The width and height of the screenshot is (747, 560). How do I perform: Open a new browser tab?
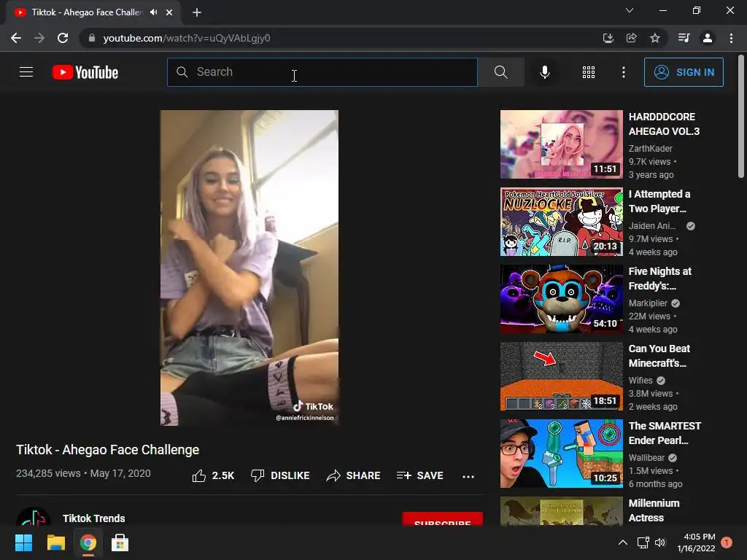point(197,12)
